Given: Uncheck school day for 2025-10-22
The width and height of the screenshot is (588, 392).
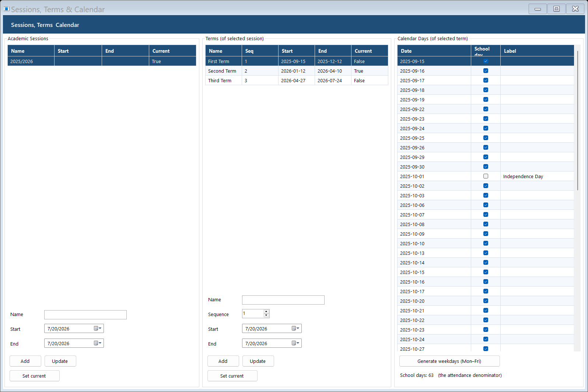Looking at the screenshot, I should [x=486, y=320].
